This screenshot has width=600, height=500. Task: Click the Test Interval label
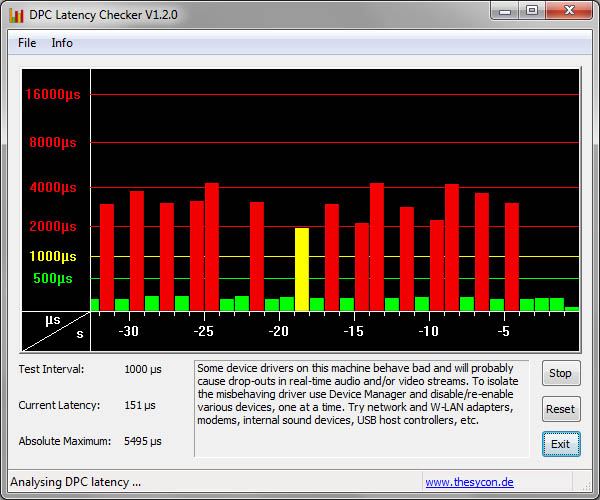(x=51, y=369)
